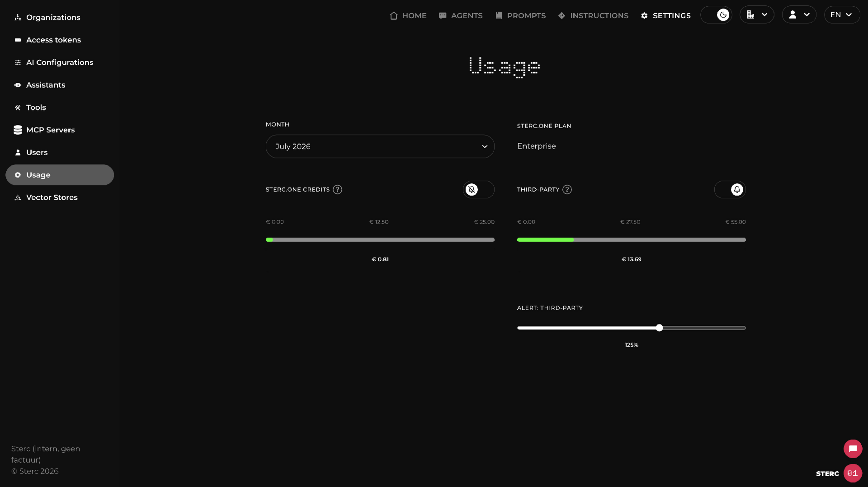This screenshot has width=868, height=487.
Task: Open Assistants in the sidebar
Action: pyautogui.click(x=60, y=85)
